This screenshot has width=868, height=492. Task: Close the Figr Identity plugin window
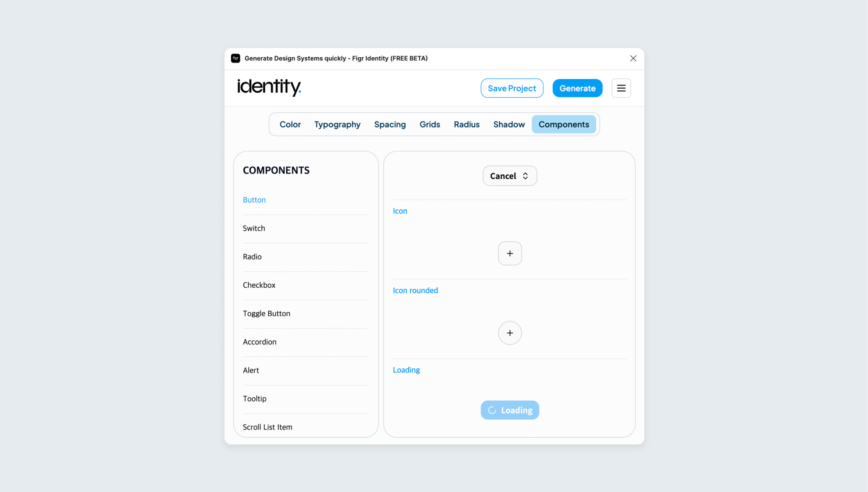click(x=633, y=58)
